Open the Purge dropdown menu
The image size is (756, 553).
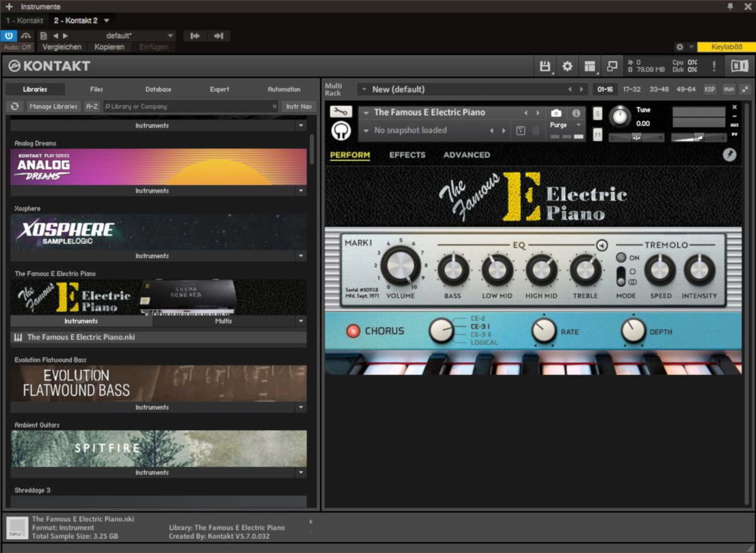(578, 125)
